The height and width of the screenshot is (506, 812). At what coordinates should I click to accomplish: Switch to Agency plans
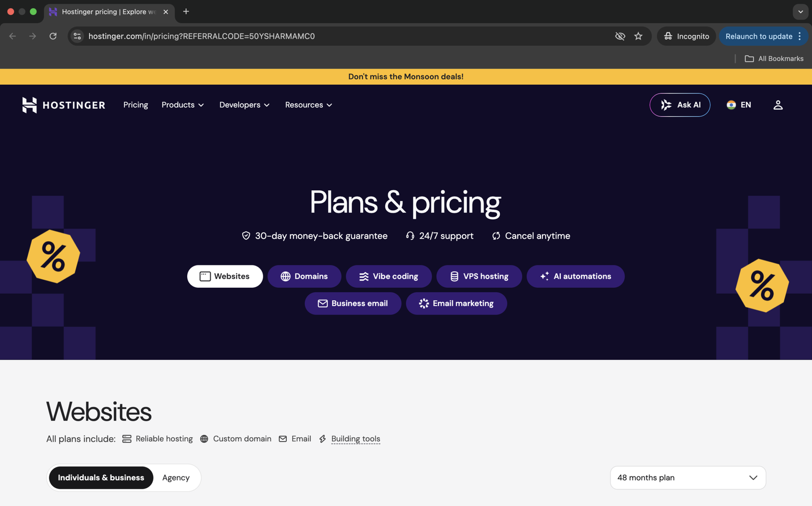(176, 478)
